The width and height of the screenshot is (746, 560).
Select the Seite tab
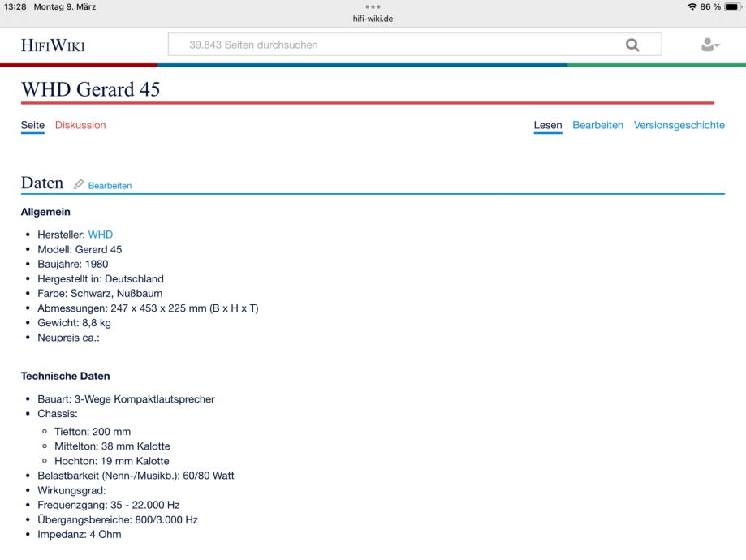tap(32, 125)
